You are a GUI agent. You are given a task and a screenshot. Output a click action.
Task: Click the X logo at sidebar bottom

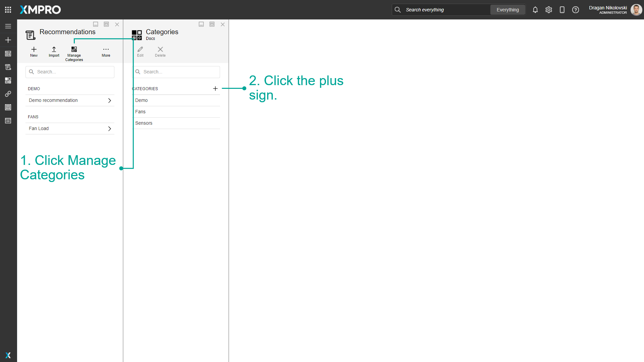[8, 355]
